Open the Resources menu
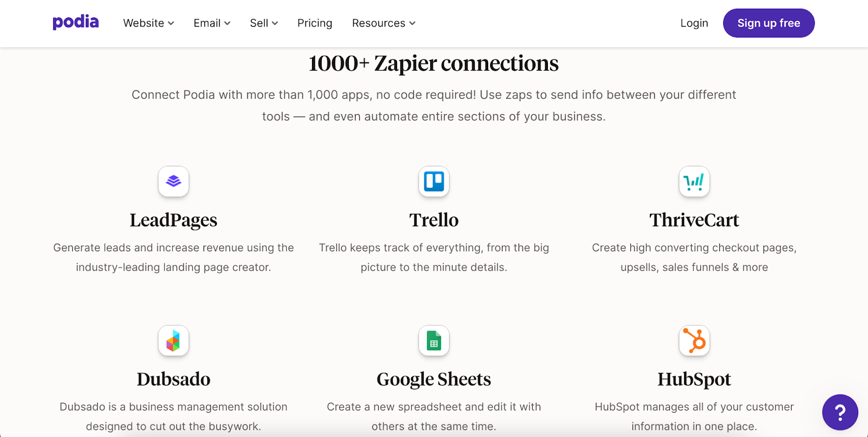Image resolution: width=868 pixels, height=437 pixels. [x=383, y=23]
